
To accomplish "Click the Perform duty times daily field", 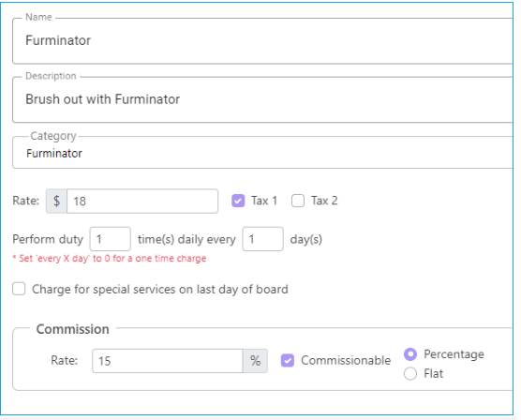I will 110,239.
